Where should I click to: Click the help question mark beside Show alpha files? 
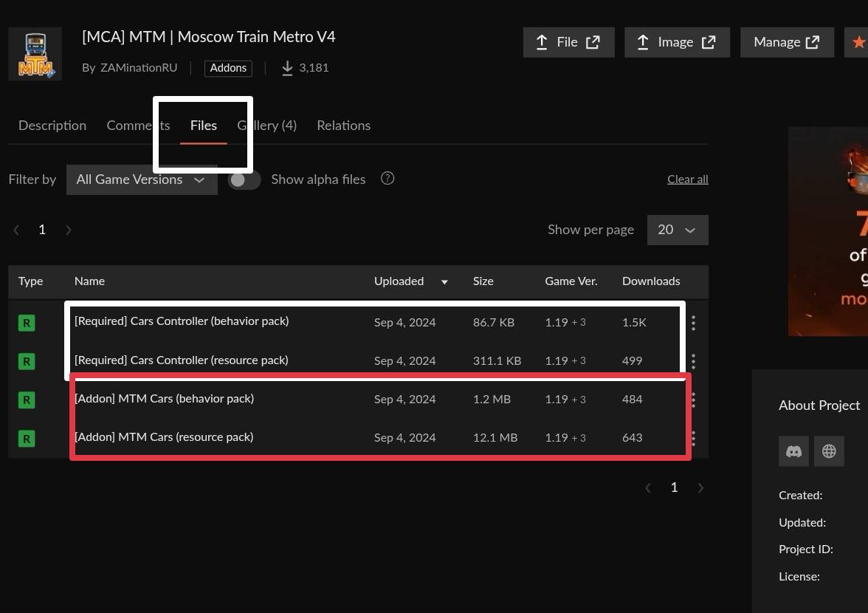click(387, 178)
